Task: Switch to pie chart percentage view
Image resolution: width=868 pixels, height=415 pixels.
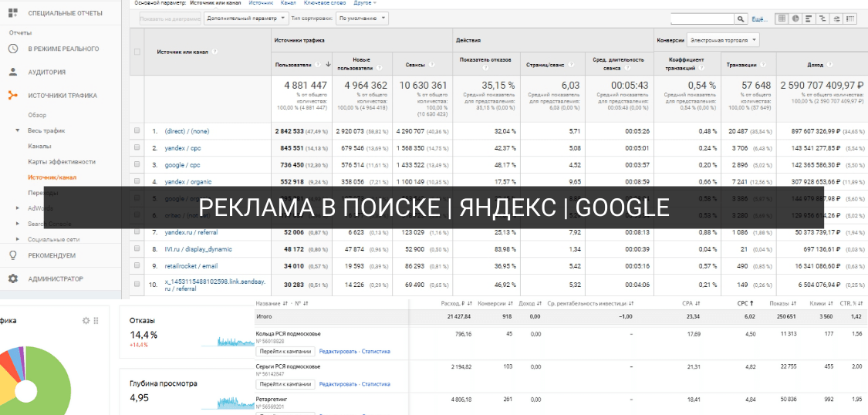Action: pyautogui.click(x=795, y=19)
